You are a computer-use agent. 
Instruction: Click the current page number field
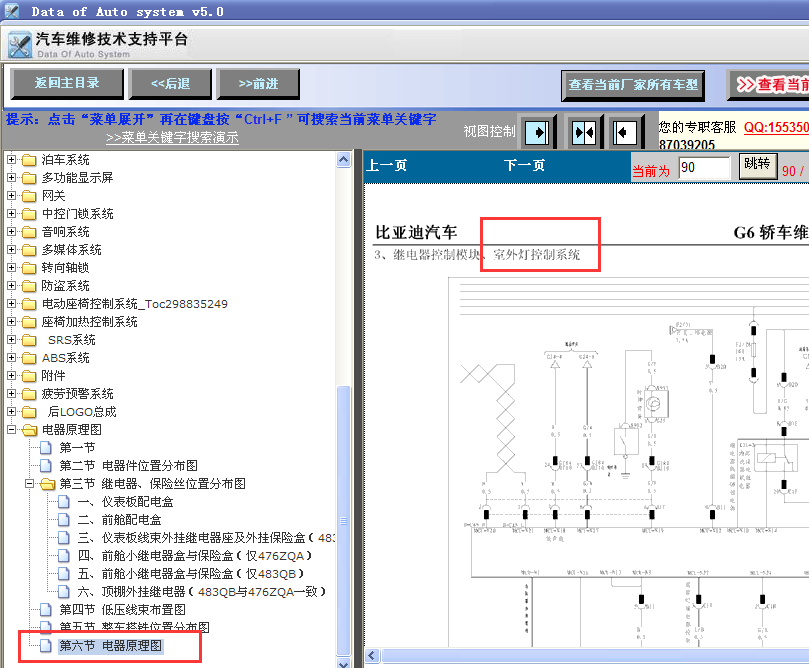coord(704,168)
